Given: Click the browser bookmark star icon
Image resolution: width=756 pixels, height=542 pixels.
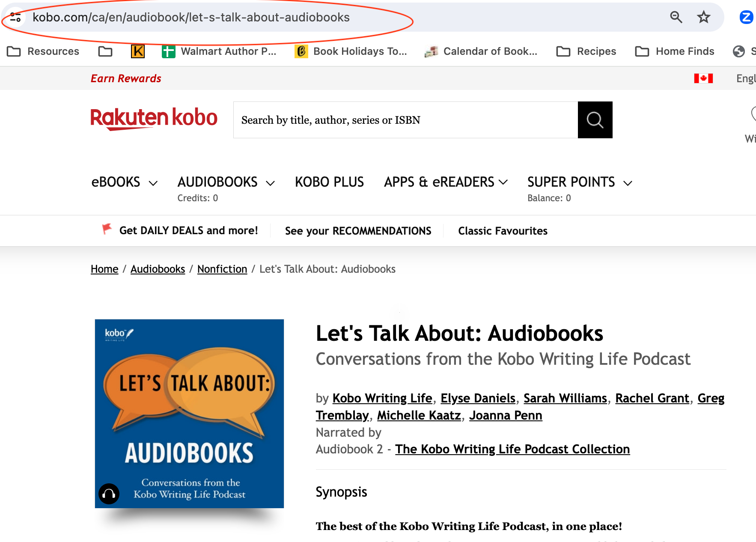Looking at the screenshot, I should pos(703,18).
